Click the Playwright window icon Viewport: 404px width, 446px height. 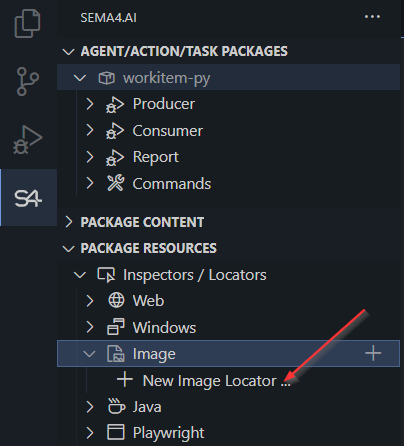[116, 432]
